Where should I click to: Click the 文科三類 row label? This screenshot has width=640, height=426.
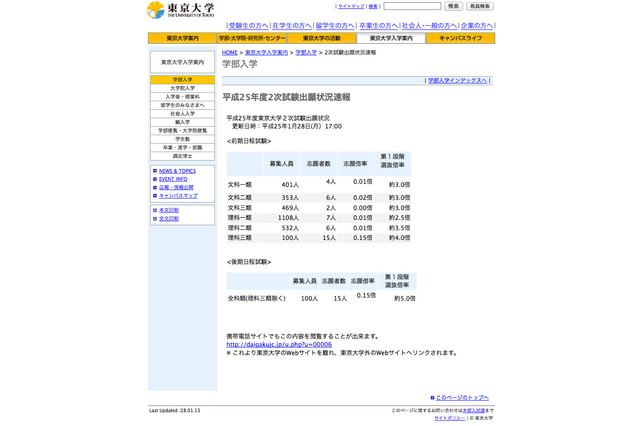[x=240, y=208]
